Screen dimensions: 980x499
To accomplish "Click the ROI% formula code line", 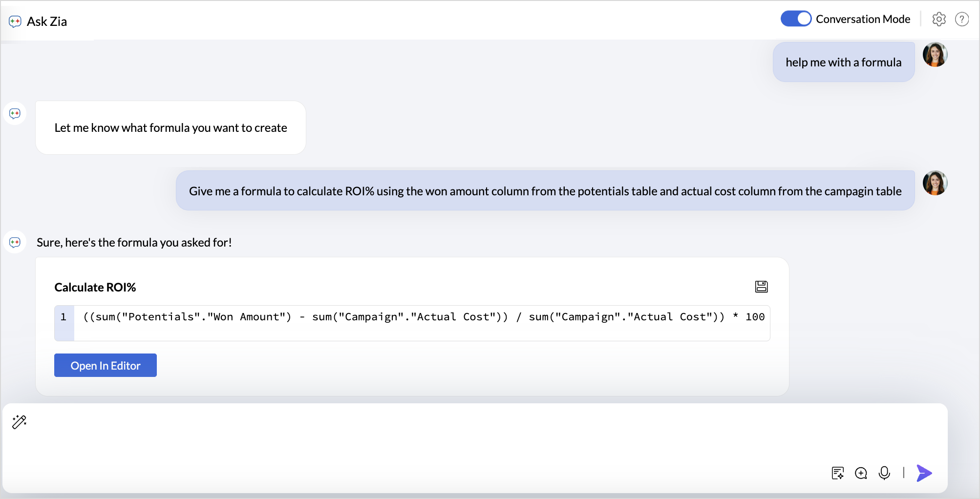I will [423, 317].
